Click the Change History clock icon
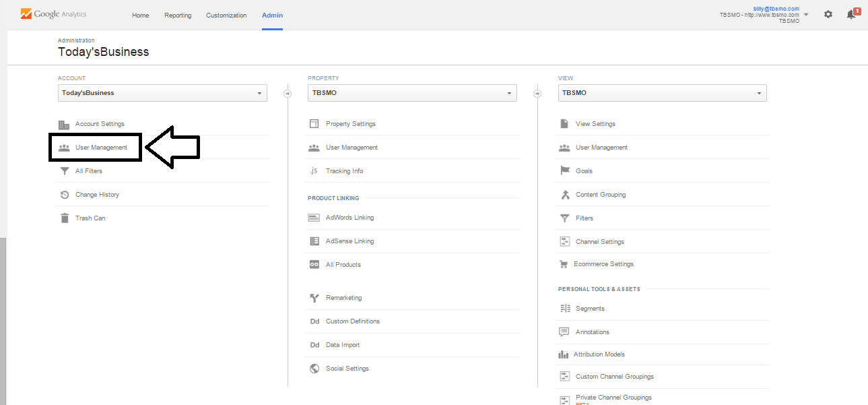Image resolution: width=868 pixels, height=405 pixels. [x=65, y=195]
